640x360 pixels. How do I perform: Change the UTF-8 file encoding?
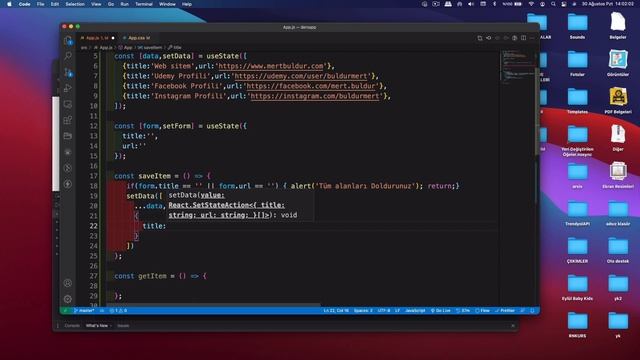384,311
